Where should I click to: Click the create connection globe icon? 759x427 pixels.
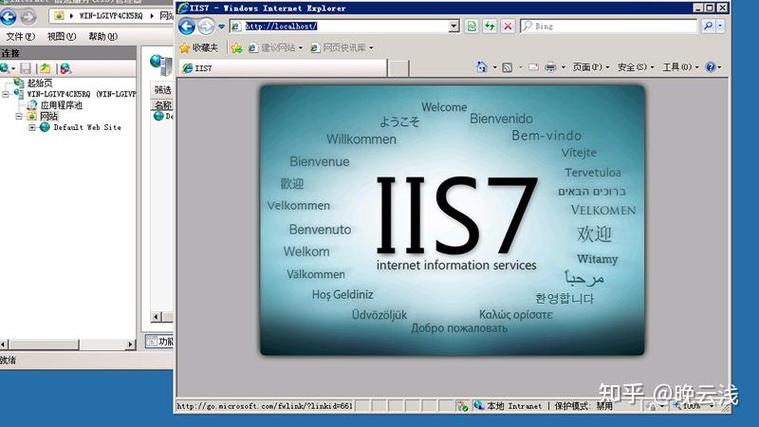pyautogui.click(x=5, y=68)
